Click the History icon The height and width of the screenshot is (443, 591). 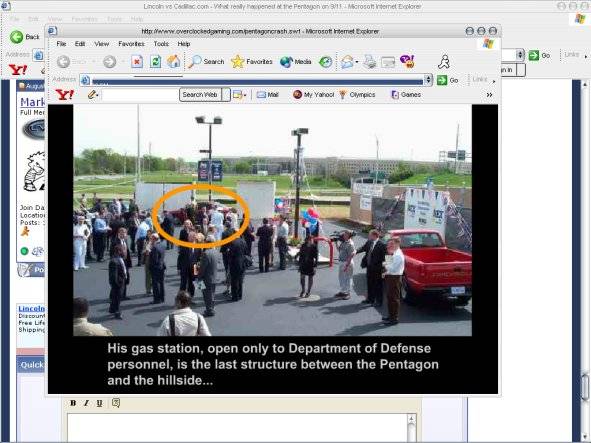tap(326, 62)
